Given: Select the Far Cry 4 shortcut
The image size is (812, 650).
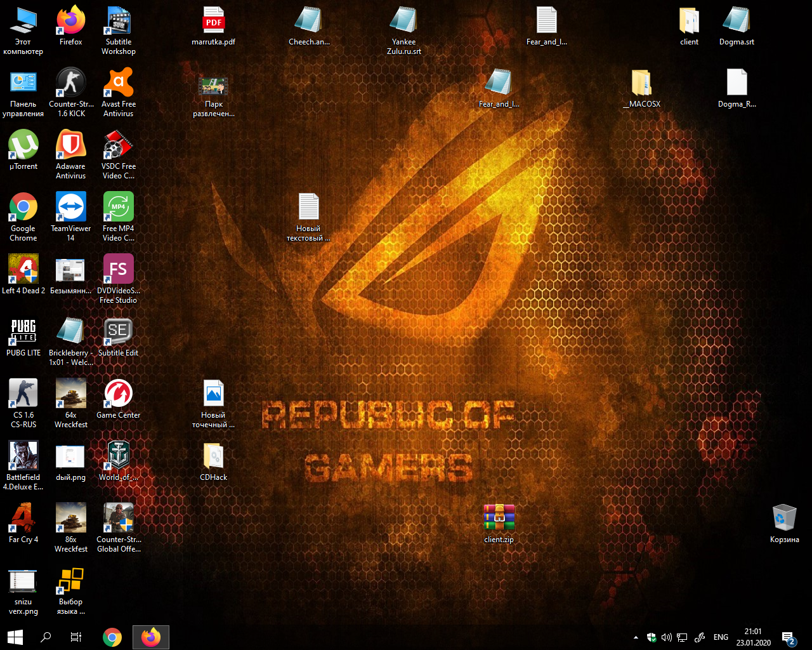Looking at the screenshot, I should tap(23, 524).
